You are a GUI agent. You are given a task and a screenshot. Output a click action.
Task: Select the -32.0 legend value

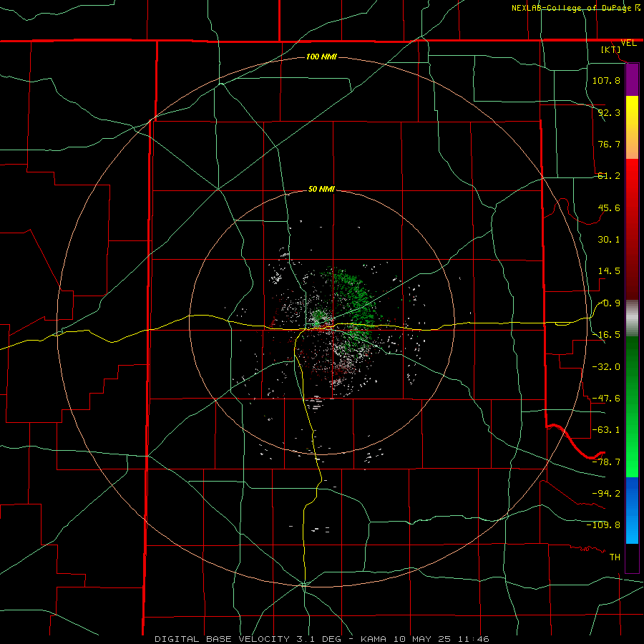pos(606,367)
